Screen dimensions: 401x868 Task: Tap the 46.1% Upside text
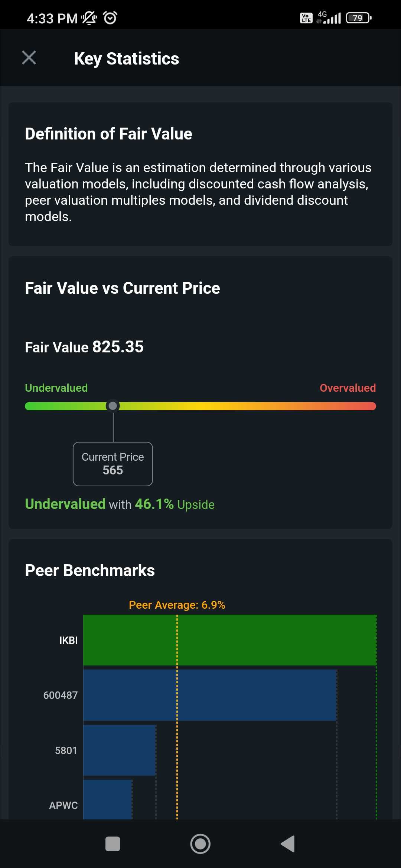coord(175,504)
